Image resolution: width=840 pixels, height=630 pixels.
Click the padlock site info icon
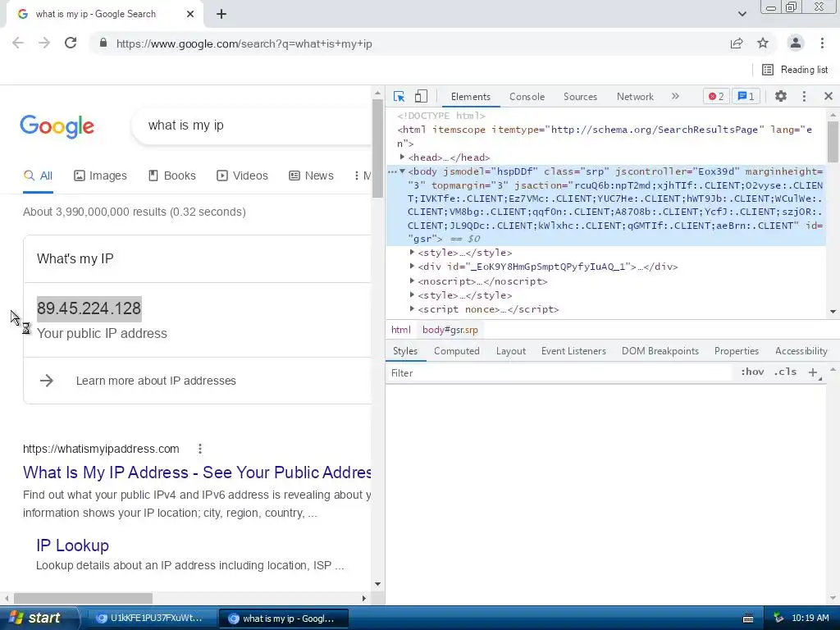(103, 43)
